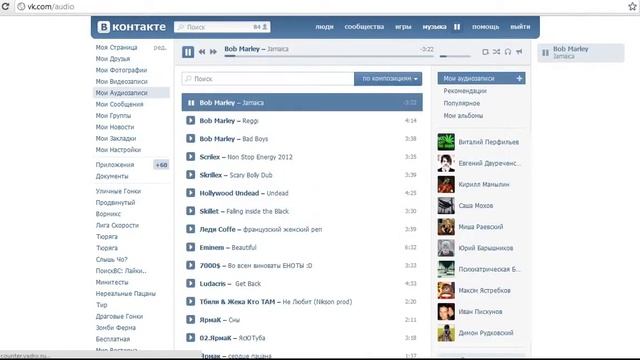The width and height of the screenshot is (640, 360).
Task: Log out using выйти
Action: click(520, 27)
